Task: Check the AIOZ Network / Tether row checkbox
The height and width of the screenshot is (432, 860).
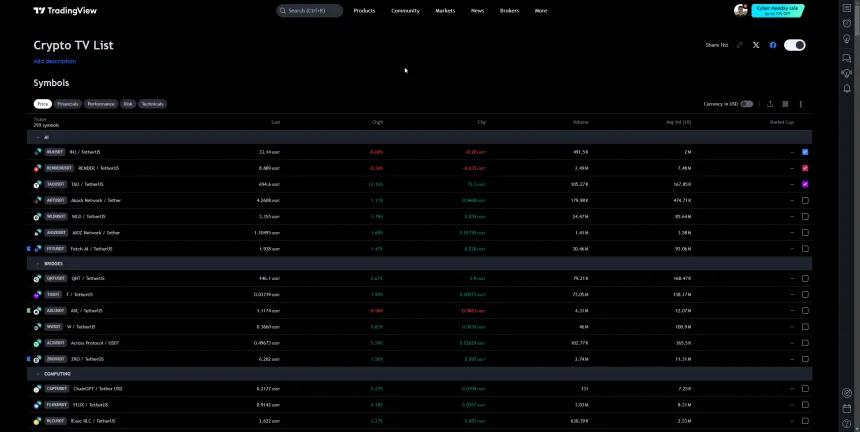Action: pos(805,232)
